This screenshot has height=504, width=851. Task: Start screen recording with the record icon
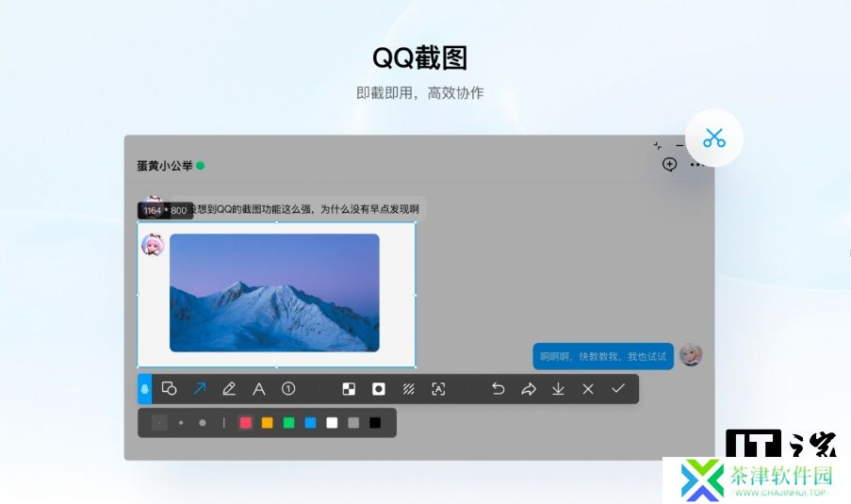tap(379, 388)
